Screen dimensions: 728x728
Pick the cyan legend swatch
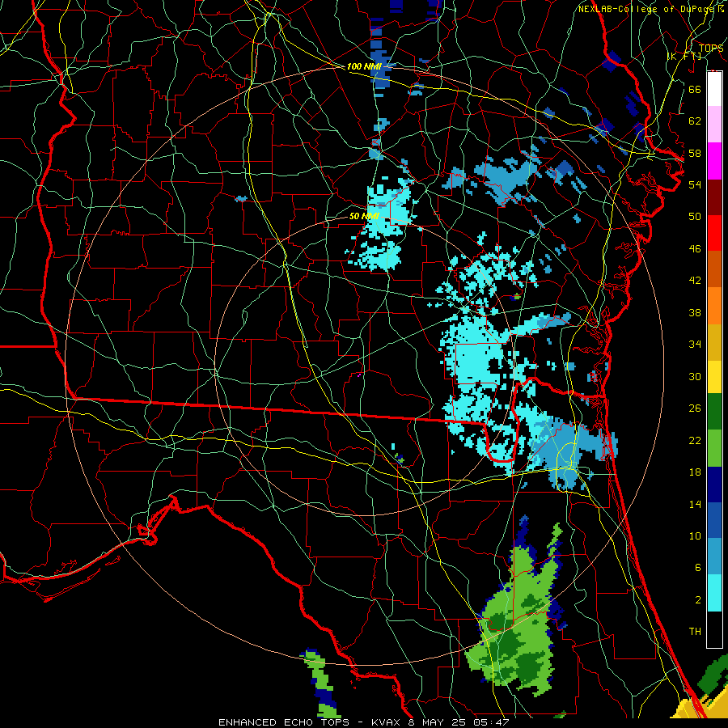pyautogui.click(x=714, y=593)
